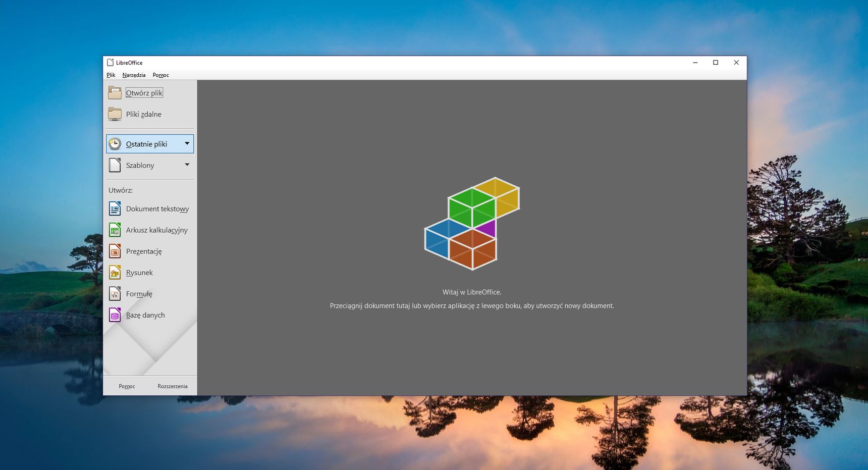Click the Ostatnie pliki clock icon
The height and width of the screenshot is (470, 868).
click(115, 144)
